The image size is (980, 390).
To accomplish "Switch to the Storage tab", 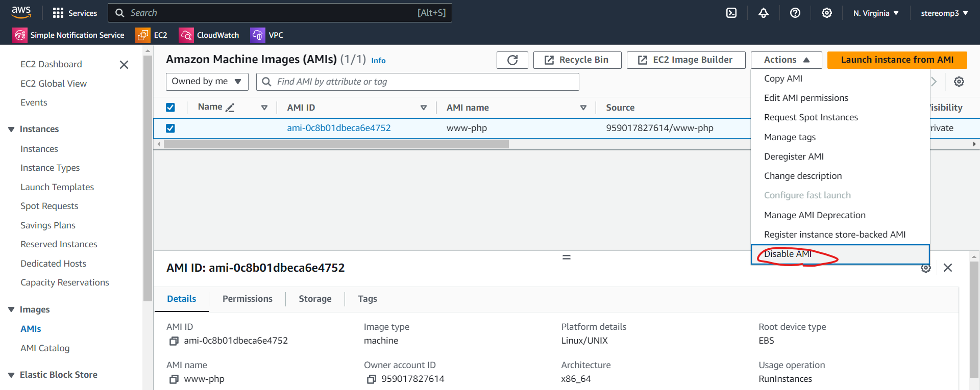I will click(x=315, y=299).
